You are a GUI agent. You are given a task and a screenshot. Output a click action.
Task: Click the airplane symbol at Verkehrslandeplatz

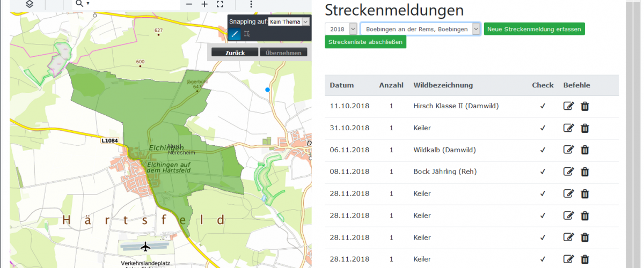click(145, 247)
